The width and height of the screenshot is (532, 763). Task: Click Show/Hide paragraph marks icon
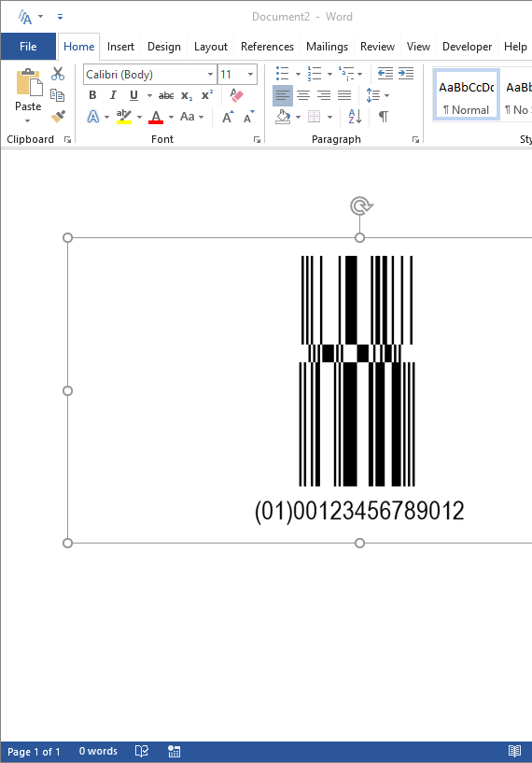(384, 117)
